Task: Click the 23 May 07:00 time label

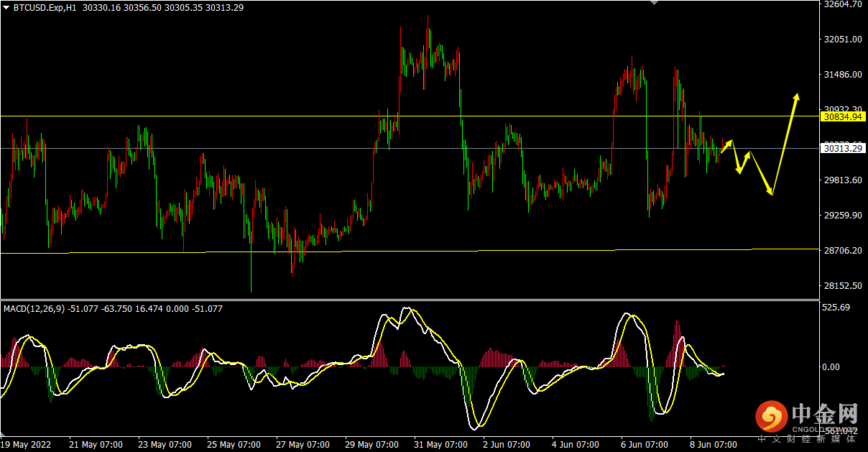Action: click(x=165, y=445)
